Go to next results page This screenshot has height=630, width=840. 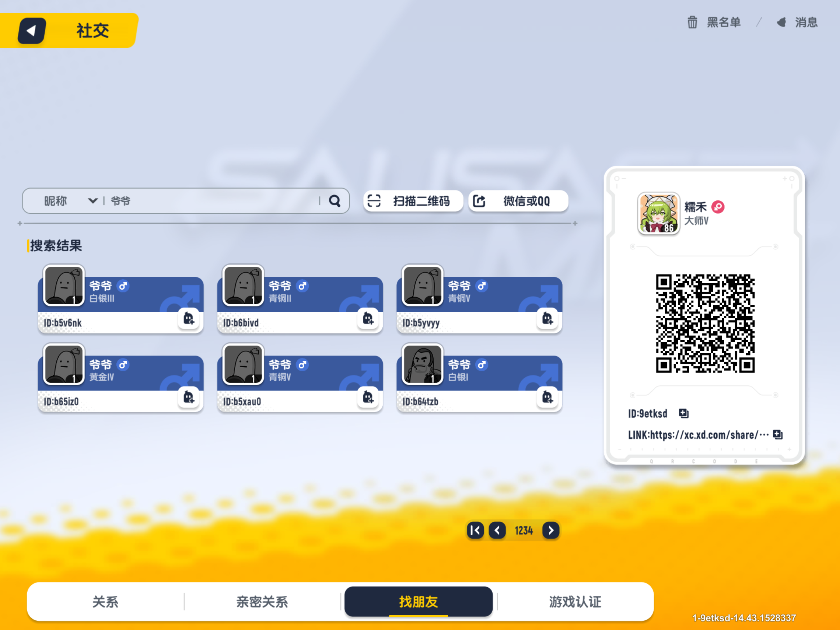click(x=551, y=530)
